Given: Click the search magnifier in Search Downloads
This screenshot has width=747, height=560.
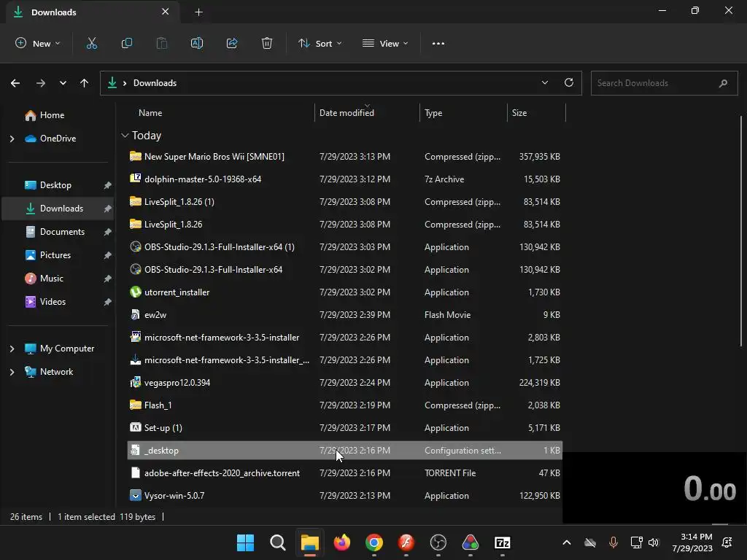Looking at the screenshot, I should click(x=723, y=83).
